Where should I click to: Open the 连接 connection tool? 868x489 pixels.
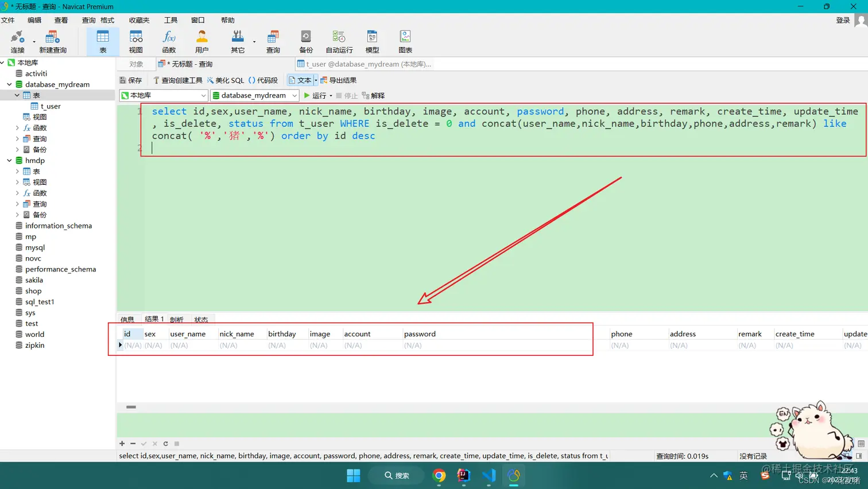click(17, 42)
